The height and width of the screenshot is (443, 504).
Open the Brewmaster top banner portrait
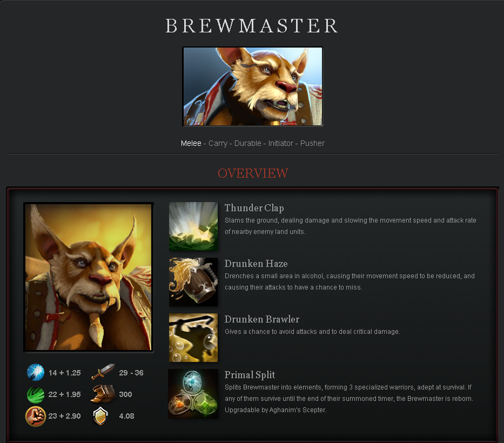pos(253,86)
